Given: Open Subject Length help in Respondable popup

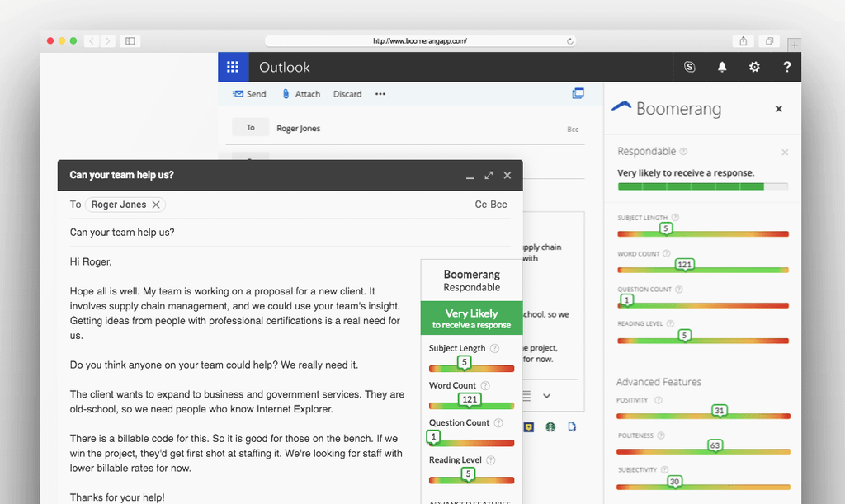Looking at the screenshot, I should [494, 348].
